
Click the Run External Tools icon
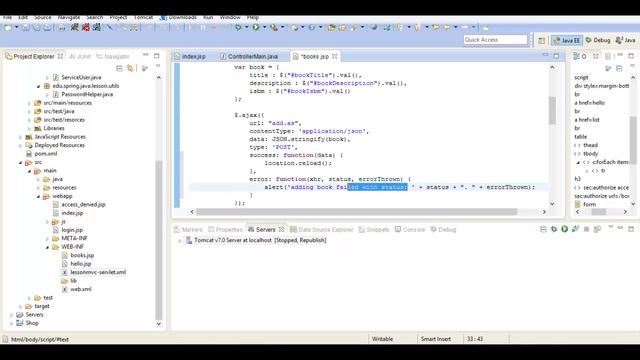273,27
